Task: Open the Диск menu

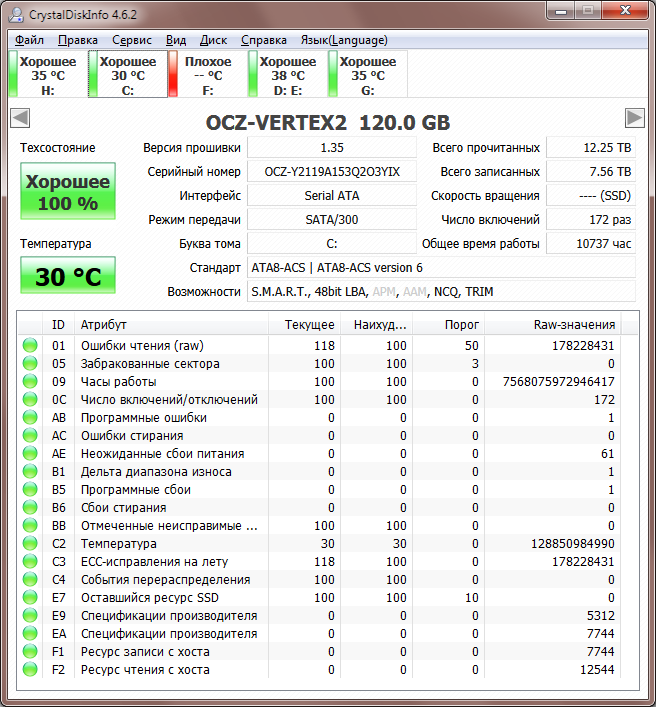Action: pyautogui.click(x=213, y=40)
